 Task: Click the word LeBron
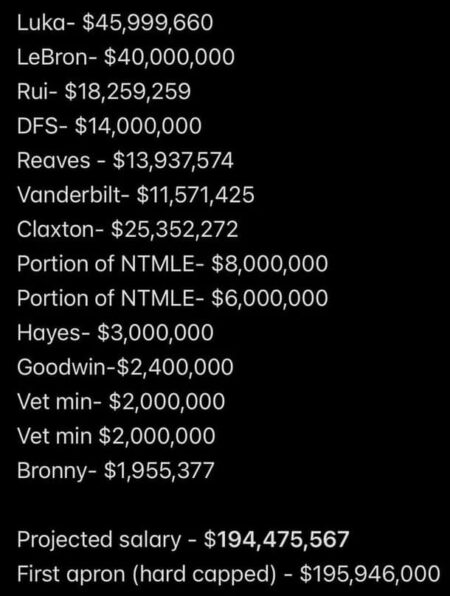pos(52,57)
